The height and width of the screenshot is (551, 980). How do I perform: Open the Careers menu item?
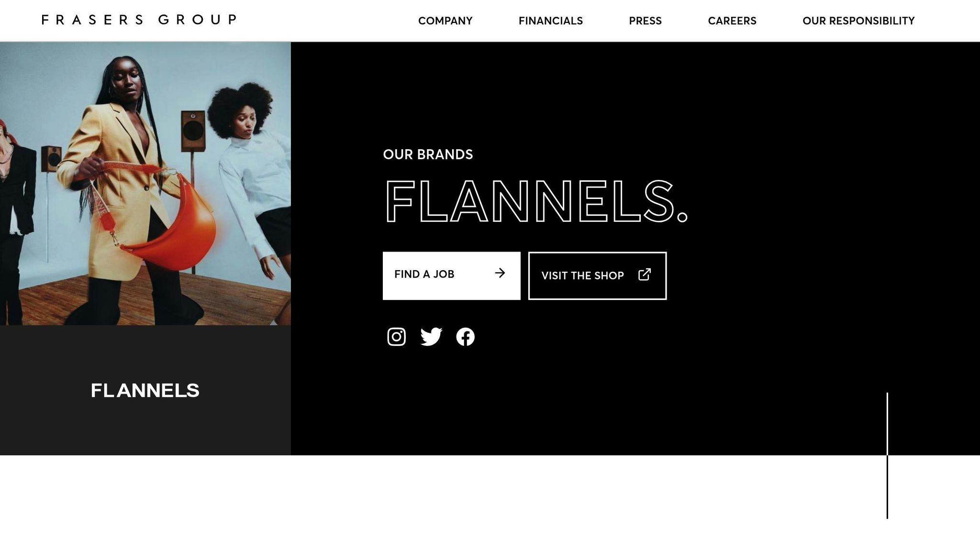click(732, 21)
